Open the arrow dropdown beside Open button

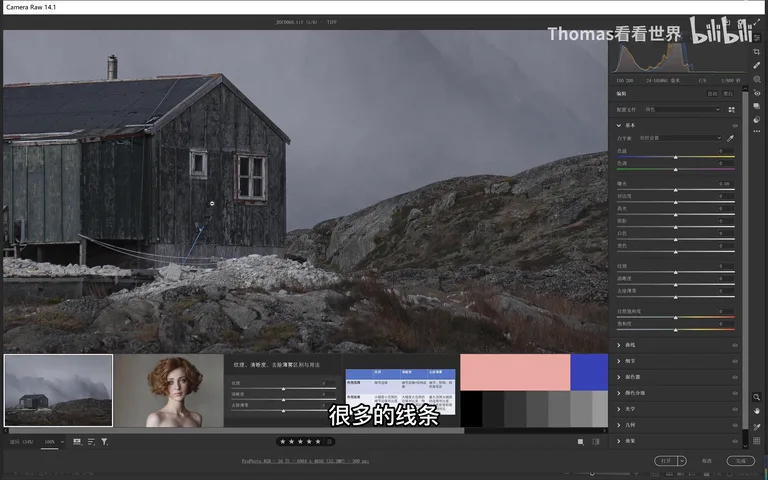682,461
